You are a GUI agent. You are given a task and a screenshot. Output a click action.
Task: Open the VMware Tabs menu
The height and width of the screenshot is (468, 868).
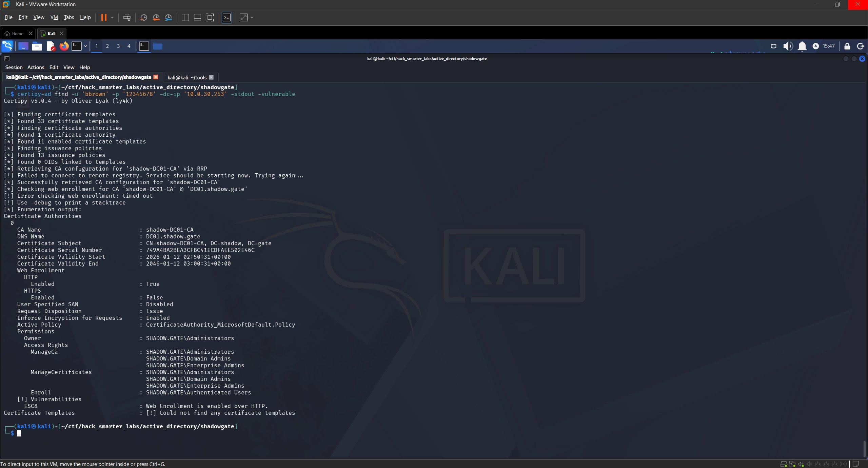tap(69, 17)
